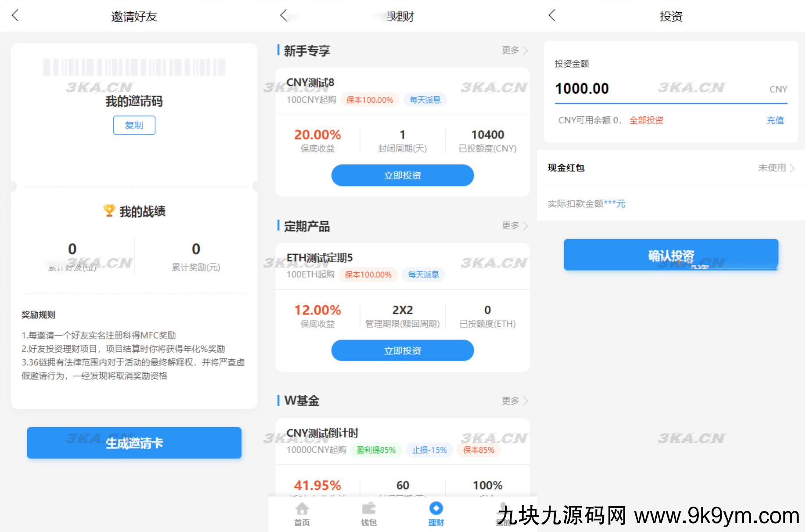Click the 生成邀请卡 button

pos(134,443)
